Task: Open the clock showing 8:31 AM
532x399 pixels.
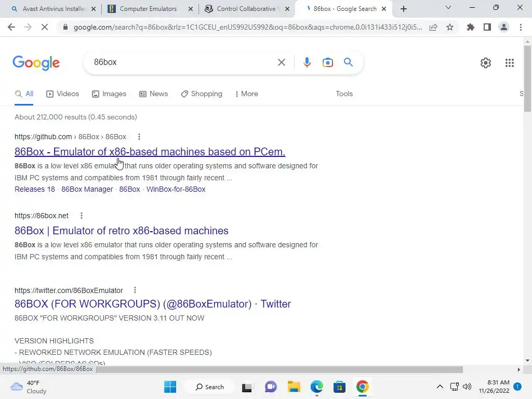Action: coord(494,387)
